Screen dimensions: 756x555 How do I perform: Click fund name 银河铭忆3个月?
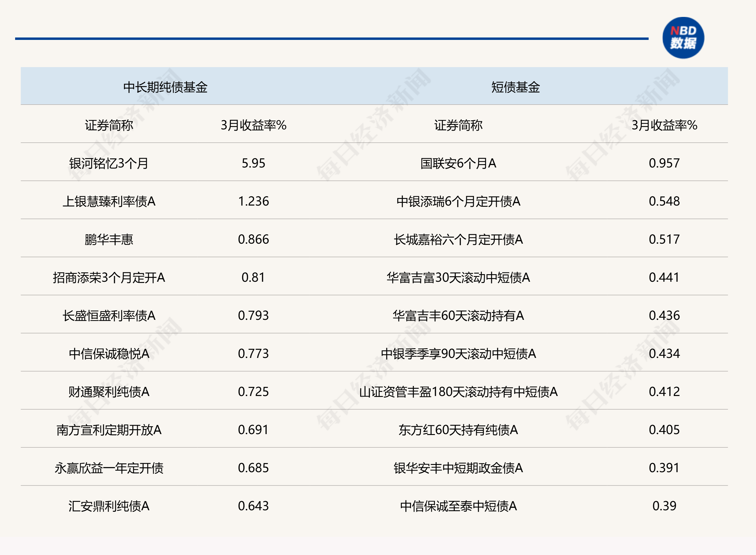pyautogui.click(x=109, y=163)
